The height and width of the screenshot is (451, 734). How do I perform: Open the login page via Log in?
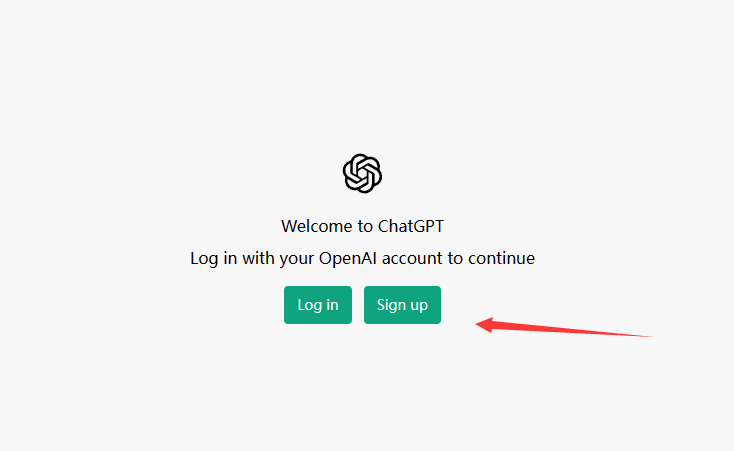point(318,305)
